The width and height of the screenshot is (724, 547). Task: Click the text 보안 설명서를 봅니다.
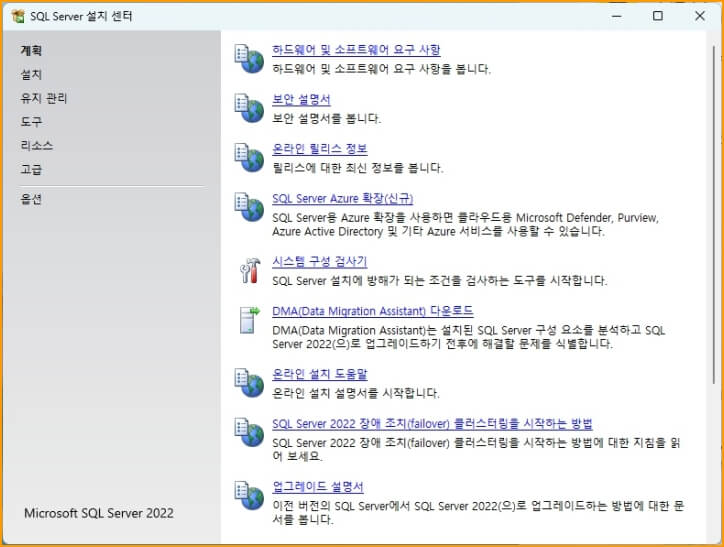pos(326,119)
